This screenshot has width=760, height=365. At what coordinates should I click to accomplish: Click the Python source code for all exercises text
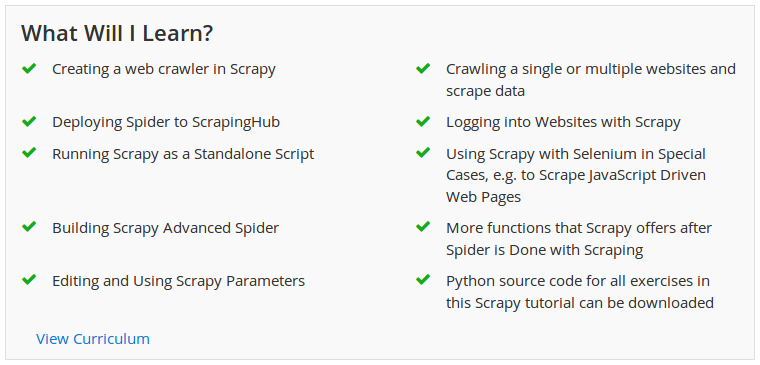(578, 281)
